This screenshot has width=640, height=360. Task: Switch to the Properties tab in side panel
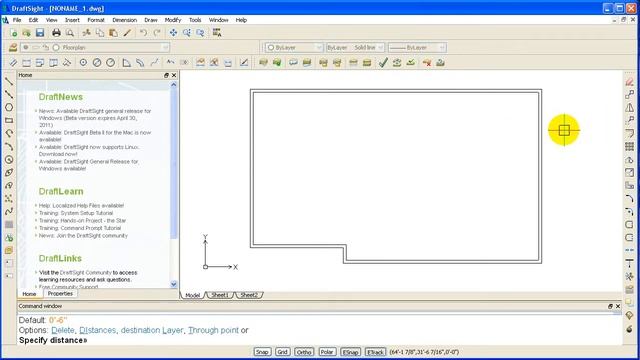pos(60,293)
